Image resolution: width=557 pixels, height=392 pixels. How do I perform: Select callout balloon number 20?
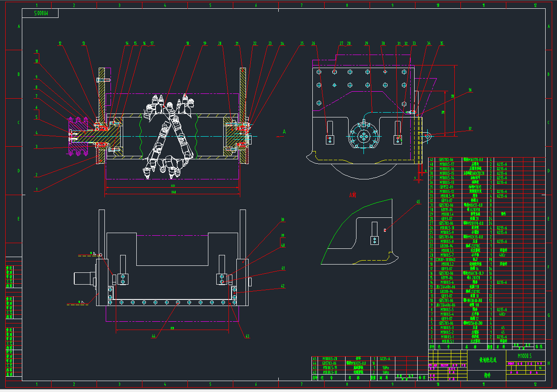tap(220, 43)
